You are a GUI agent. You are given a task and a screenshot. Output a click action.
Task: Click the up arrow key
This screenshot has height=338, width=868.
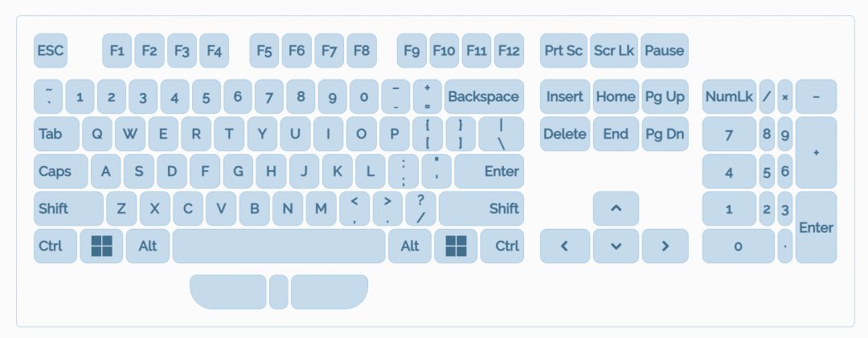point(616,209)
